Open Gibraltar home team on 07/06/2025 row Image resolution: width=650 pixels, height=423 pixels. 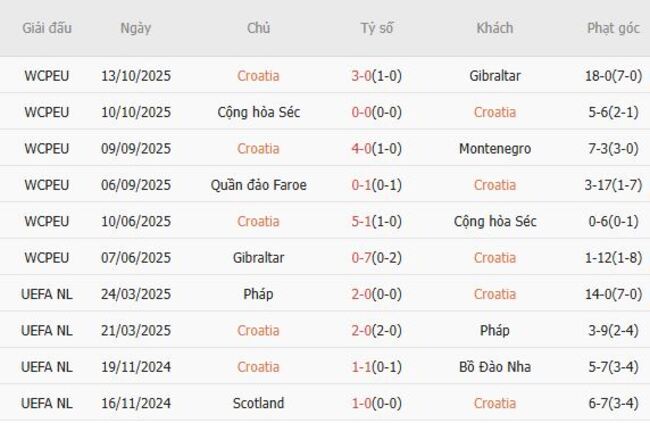tap(258, 258)
